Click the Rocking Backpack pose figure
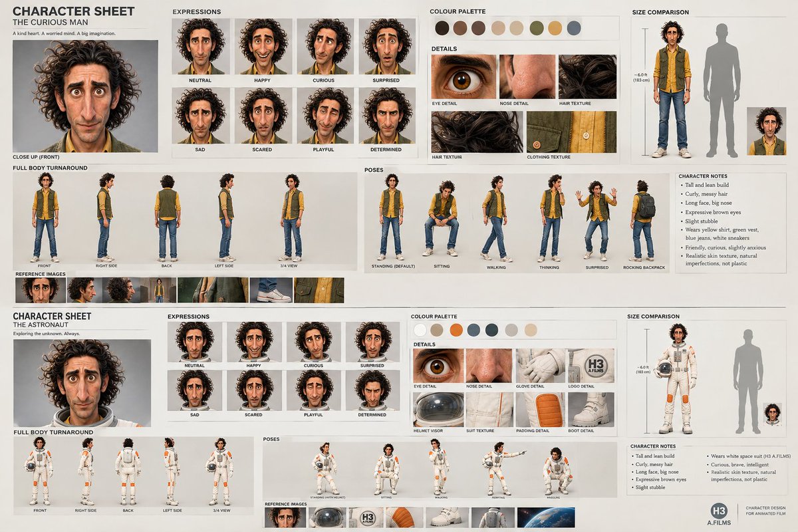Image resolution: width=798 pixels, height=532 pixels. pos(643,220)
